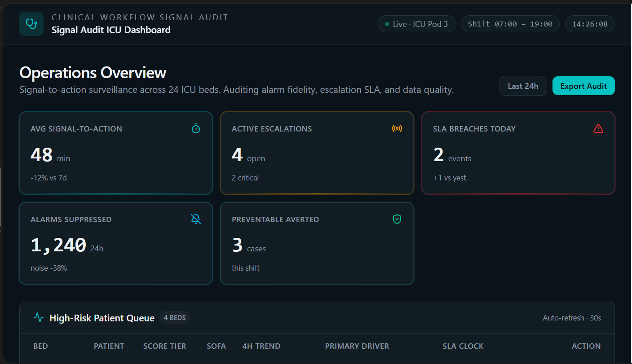Viewport: 632px width, 364px height.
Task: Click the AVG SIGNAL-TO-ACTION card label
Action: pos(76,129)
